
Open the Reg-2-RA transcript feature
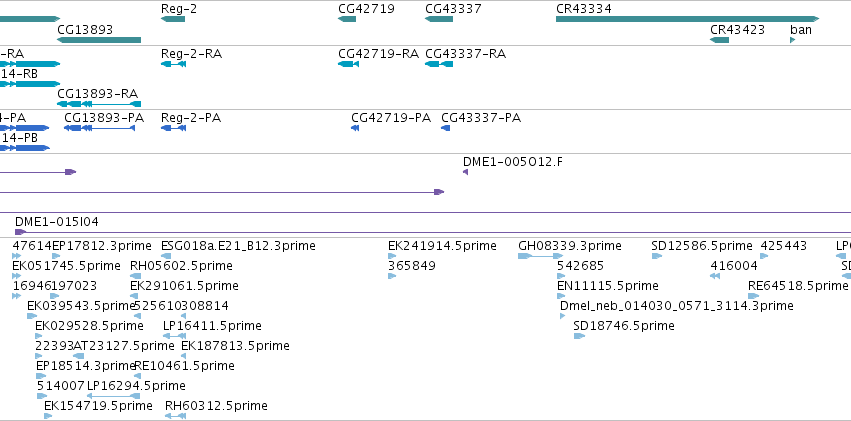[174, 64]
